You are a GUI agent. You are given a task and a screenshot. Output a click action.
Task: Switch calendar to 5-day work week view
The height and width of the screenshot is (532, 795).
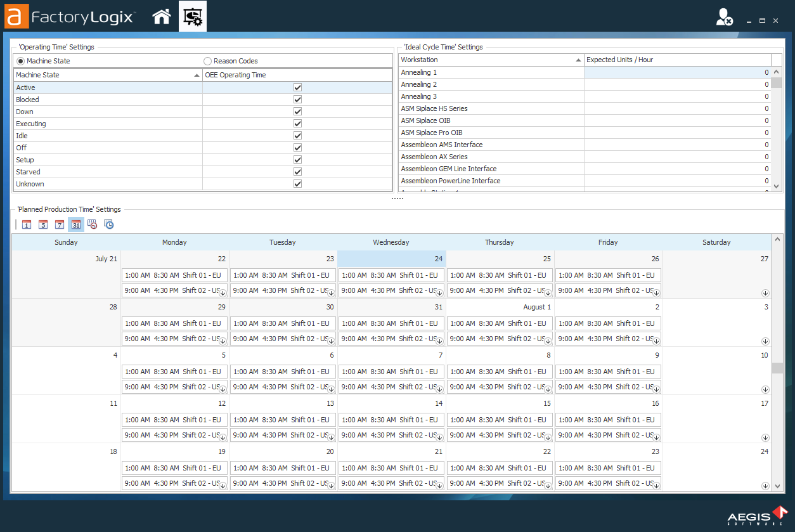coord(43,224)
